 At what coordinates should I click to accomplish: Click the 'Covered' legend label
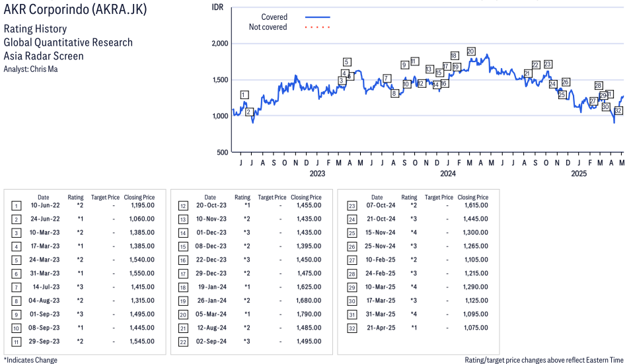pos(274,17)
